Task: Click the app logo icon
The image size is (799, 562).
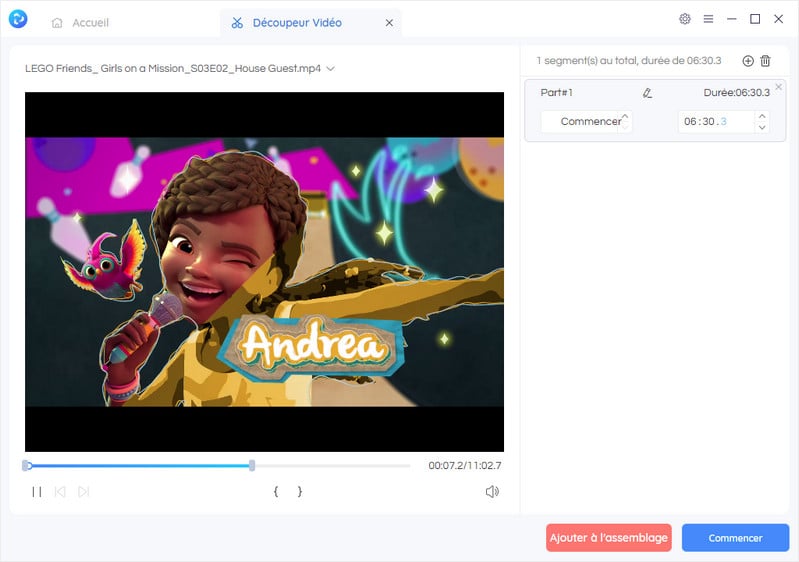Action: click(x=18, y=19)
